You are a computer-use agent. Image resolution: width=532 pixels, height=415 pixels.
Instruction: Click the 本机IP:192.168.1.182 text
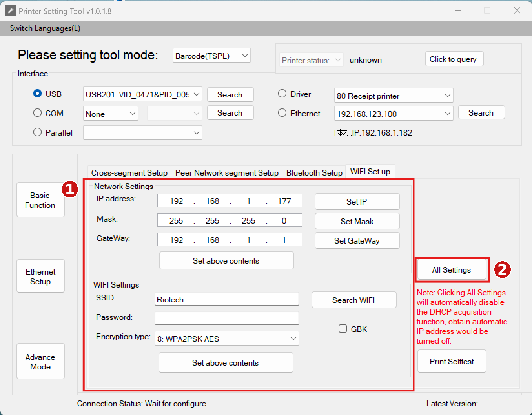click(x=374, y=133)
